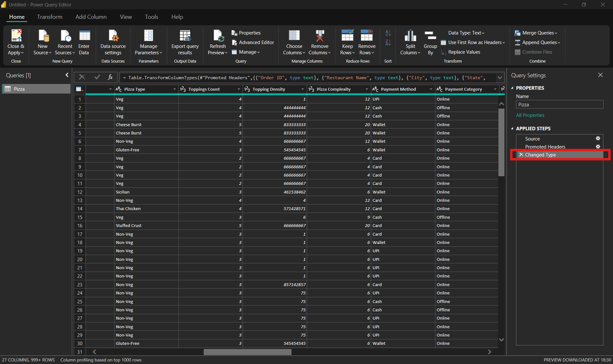613x364 pixels.
Task: Expand the formula bar
Action: tap(500, 78)
